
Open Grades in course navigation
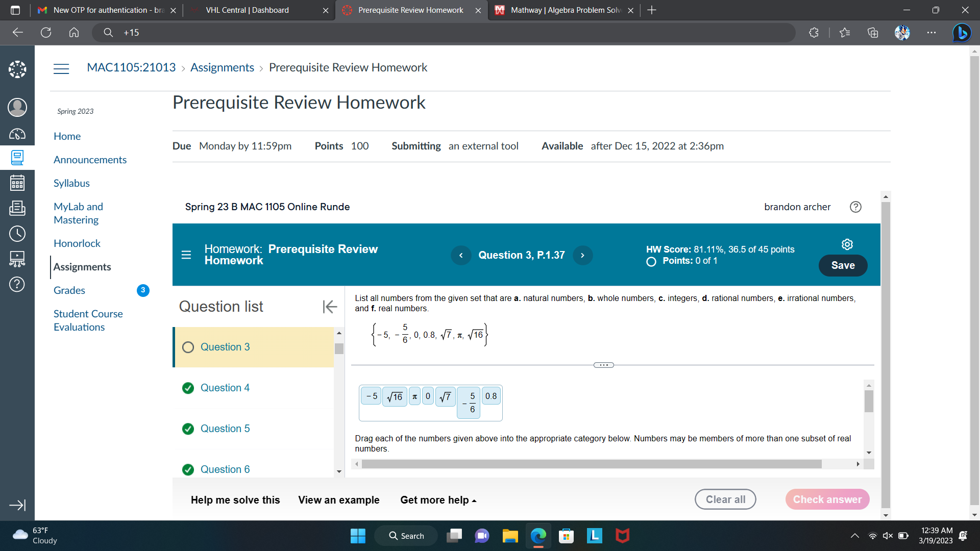pyautogui.click(x=69, y=290)
